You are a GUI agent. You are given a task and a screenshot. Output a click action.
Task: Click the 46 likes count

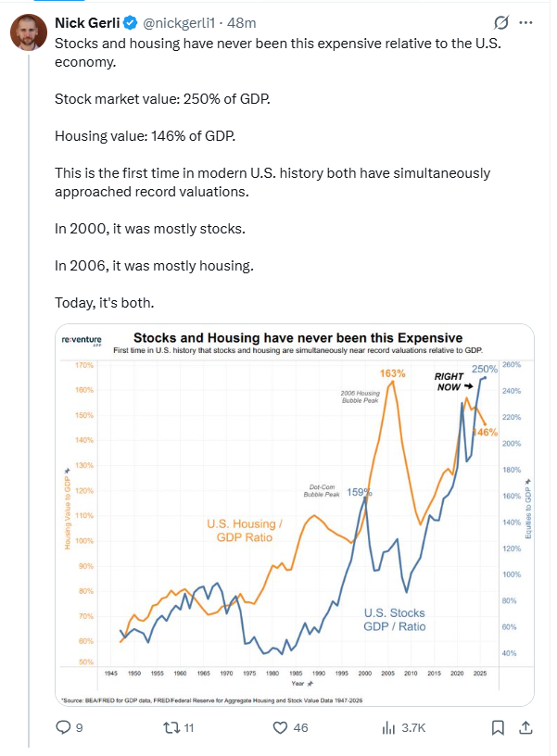(x=300, y=727)
